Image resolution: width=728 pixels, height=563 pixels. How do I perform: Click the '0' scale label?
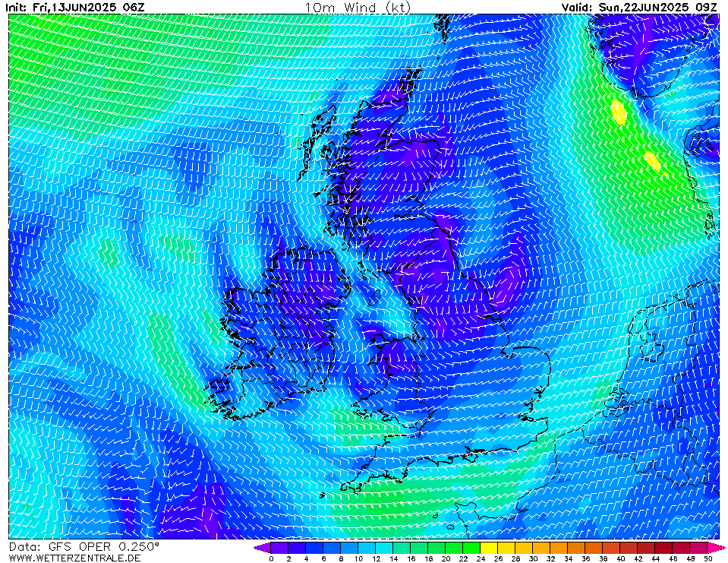point(271,558)
